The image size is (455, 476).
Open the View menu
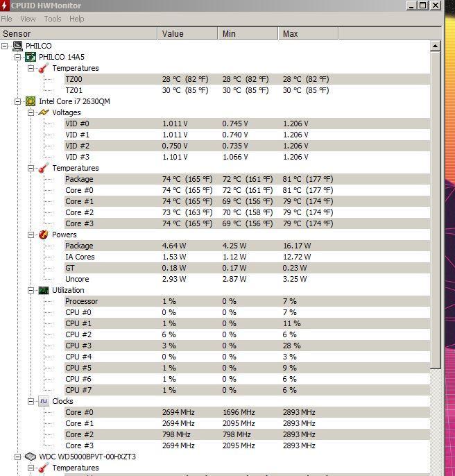tap(28, 19)
